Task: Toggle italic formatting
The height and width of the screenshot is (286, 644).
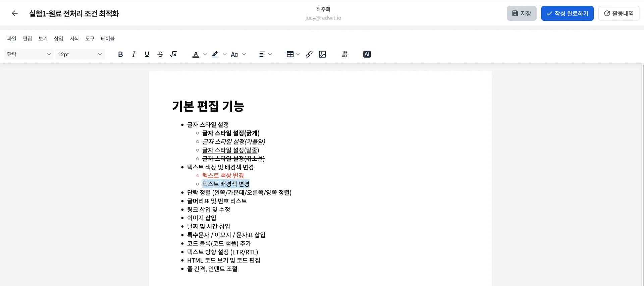Action: 133,54
